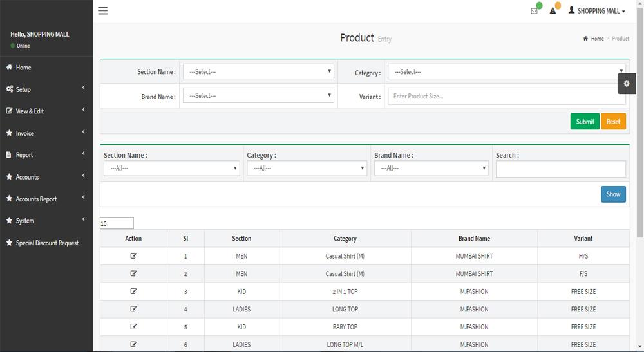Click the Category column header

(345, 238)
